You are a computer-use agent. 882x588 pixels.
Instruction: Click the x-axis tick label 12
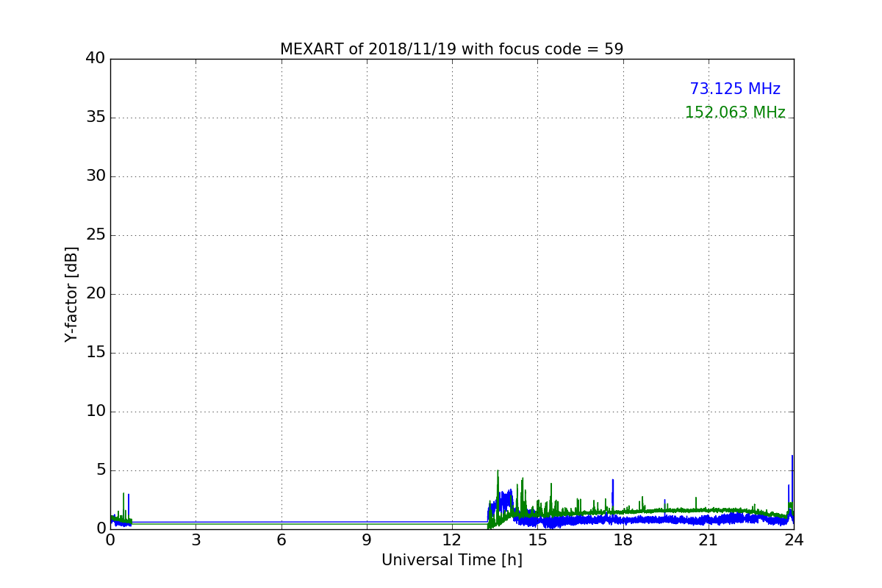(x=452, y=540)
